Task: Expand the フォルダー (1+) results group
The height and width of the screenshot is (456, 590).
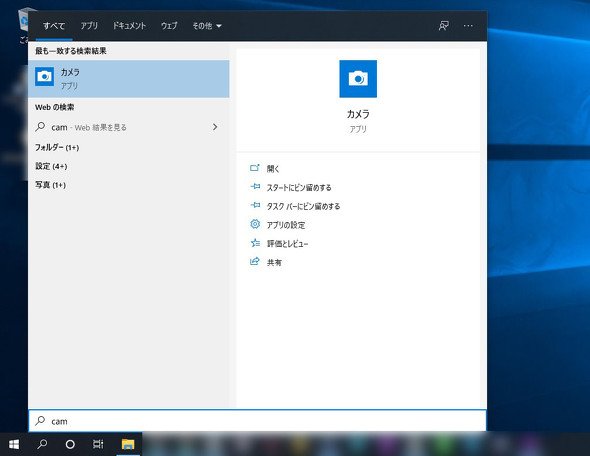Action: (57, 147)
